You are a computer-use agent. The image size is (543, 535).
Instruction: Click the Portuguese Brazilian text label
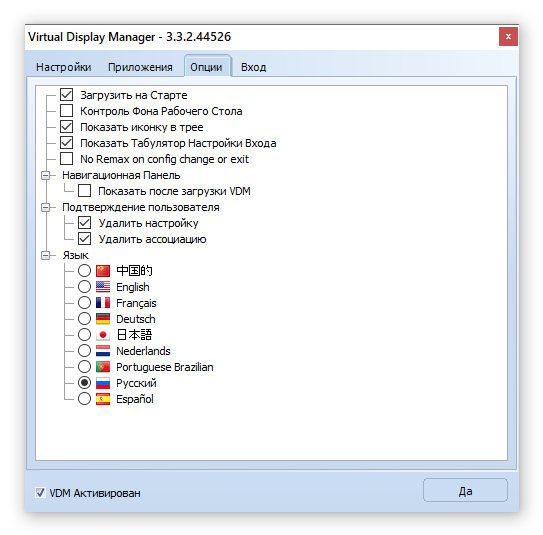tap(165, 367)
